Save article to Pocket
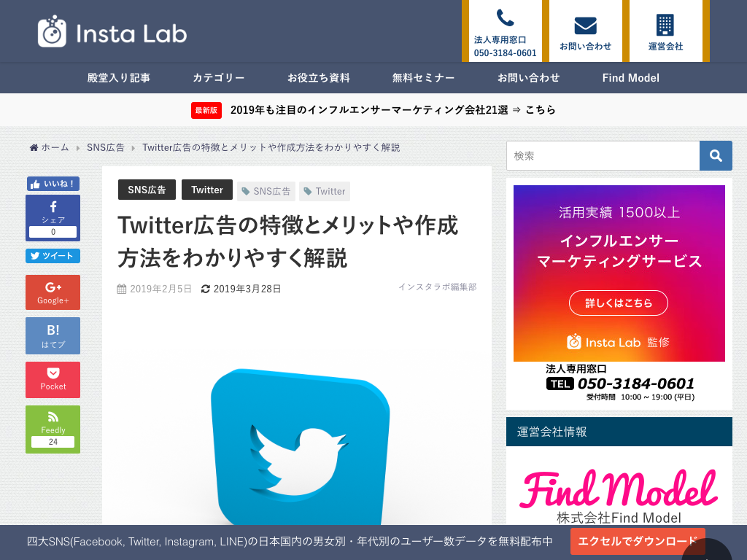 pyautogui.click(x=53, y=379)
